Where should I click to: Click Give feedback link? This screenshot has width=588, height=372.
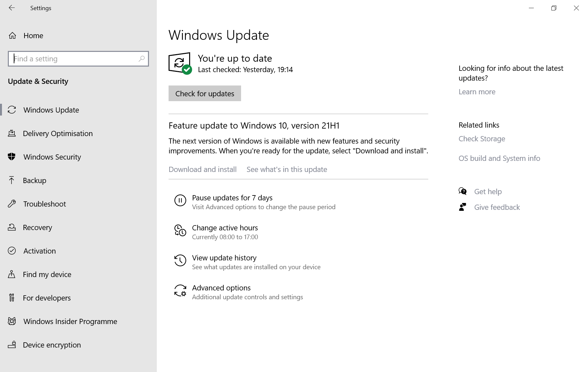(497, 207)
